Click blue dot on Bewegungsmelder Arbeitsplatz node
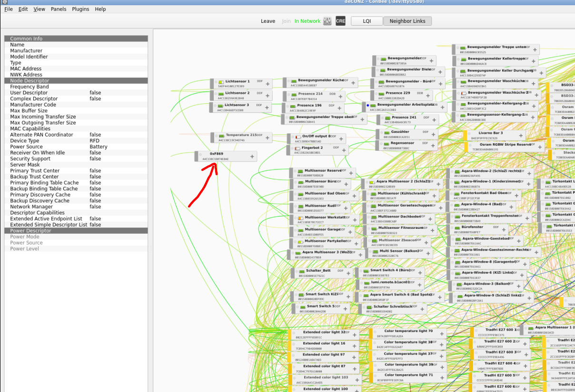Image resolution: width=575 pixels, height=392 pixels. [x=368, y=105]
